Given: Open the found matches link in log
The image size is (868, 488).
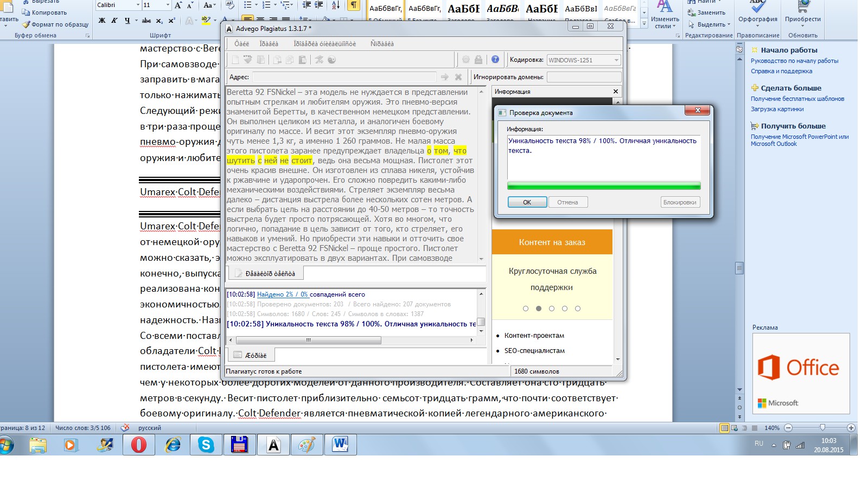Looking at the screenshot, I should (x=283, y=294).
